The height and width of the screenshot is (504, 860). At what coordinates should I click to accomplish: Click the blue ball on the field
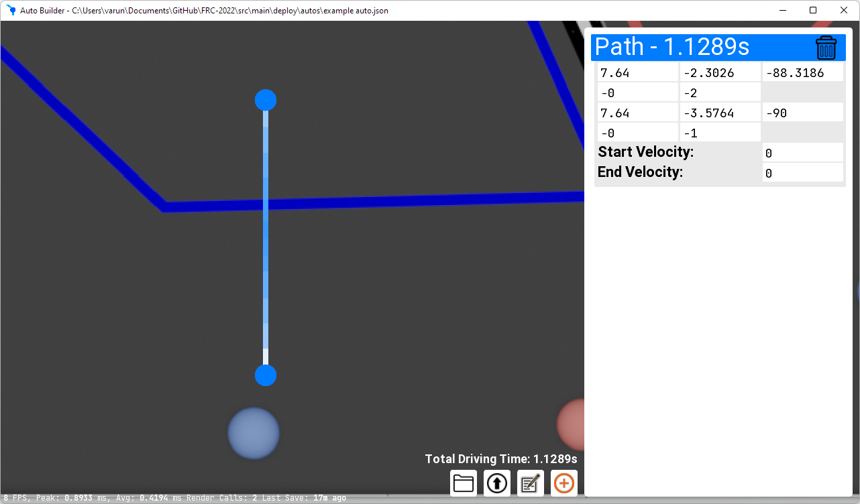(254, 434)
